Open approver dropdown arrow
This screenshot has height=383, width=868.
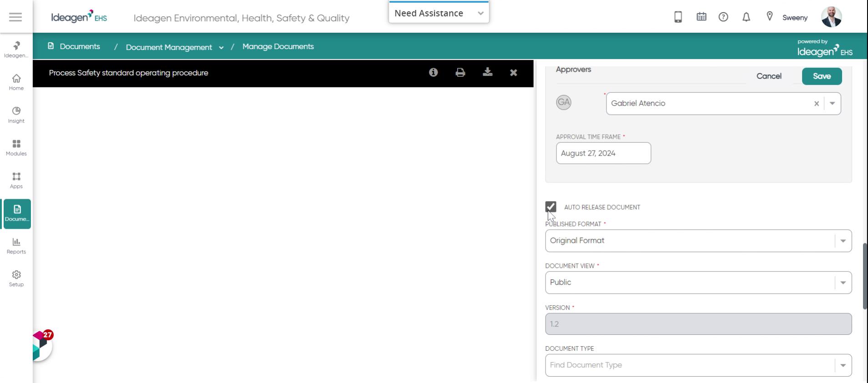click(x=832, y=104)
